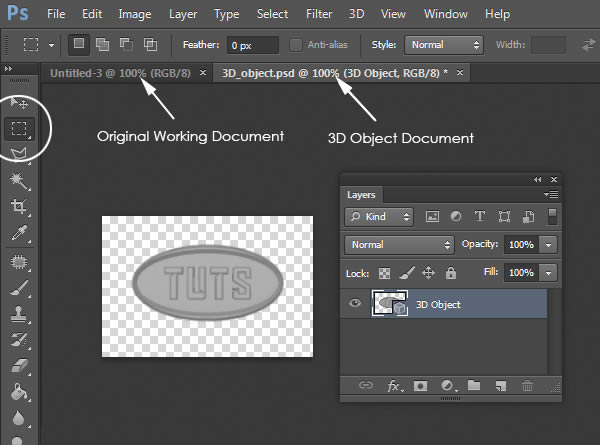The image size is (600, 445).
Task: Pick the Magic Wand tool
Action: 18,181
